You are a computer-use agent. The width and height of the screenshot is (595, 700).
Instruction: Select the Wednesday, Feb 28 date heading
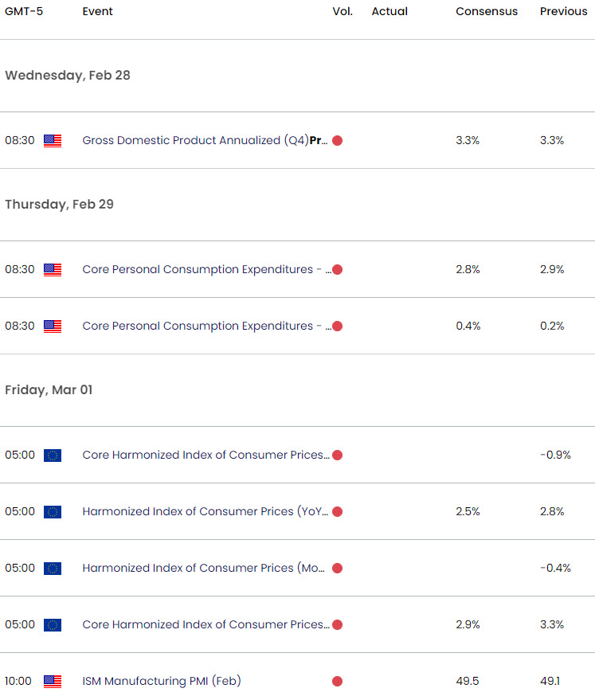(x=68, y=76)
